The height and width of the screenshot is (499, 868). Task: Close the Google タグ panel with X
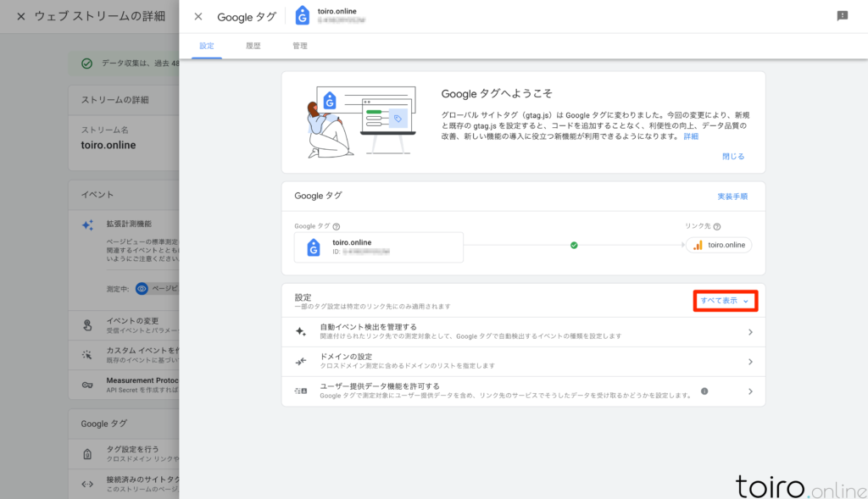198,17
